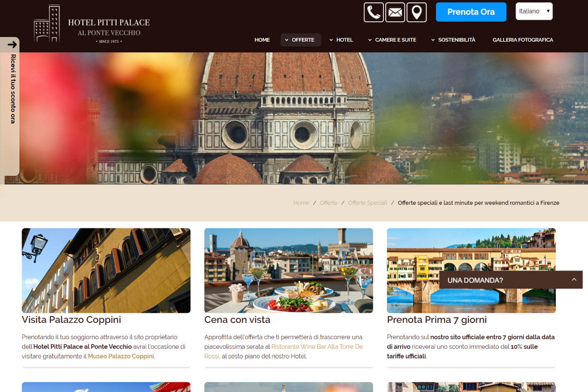Click the arrow on discount side tab
Screen dimensions: 588x392
(x=12, y=44)
